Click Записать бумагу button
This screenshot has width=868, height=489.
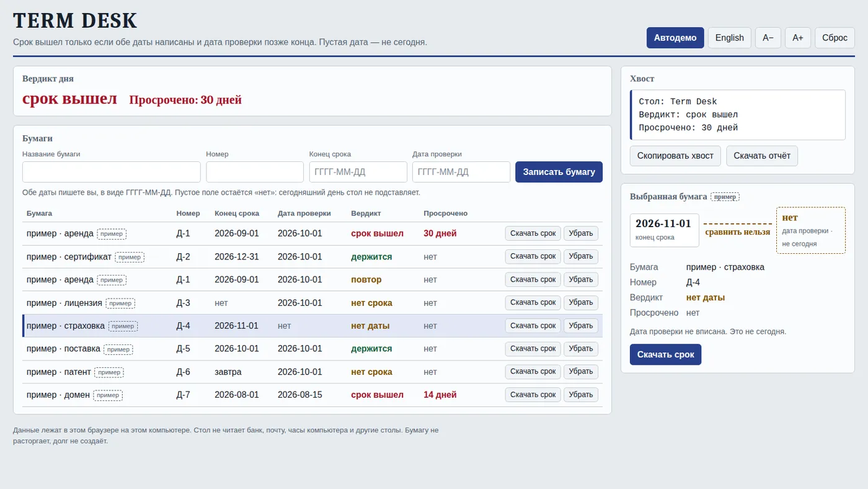(559, 172)
